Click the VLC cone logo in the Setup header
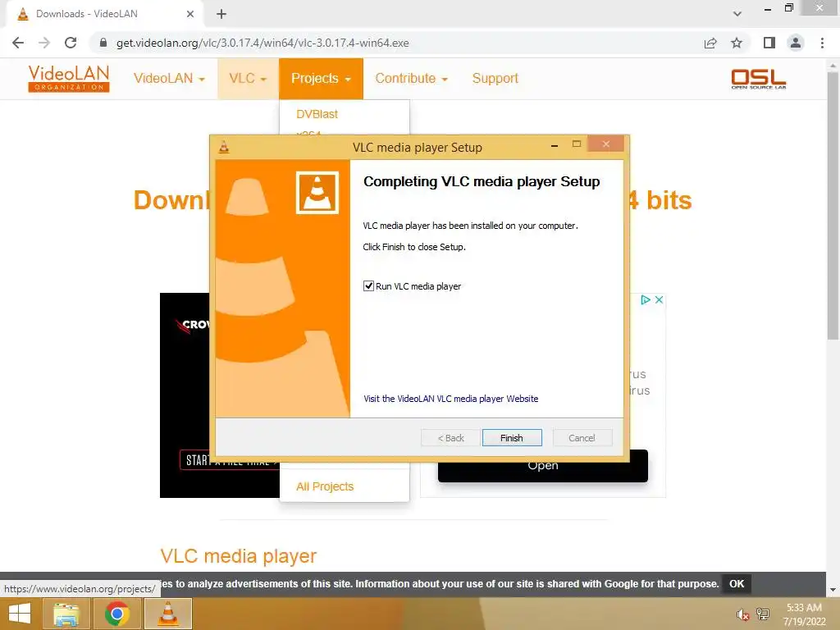Image resolution: width=840 pixels, height=630 pixels. tap(317, 192)
